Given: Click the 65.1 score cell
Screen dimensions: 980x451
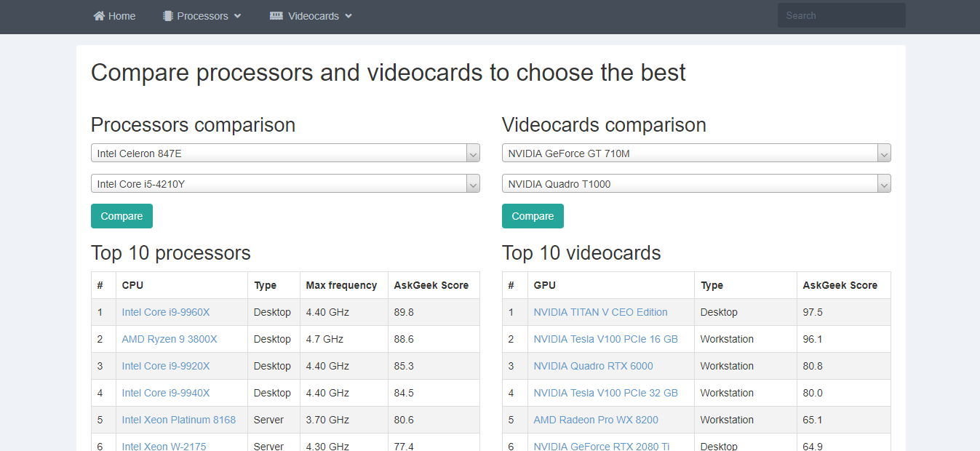Looking at the screenshot, I should tap(844, 420).
